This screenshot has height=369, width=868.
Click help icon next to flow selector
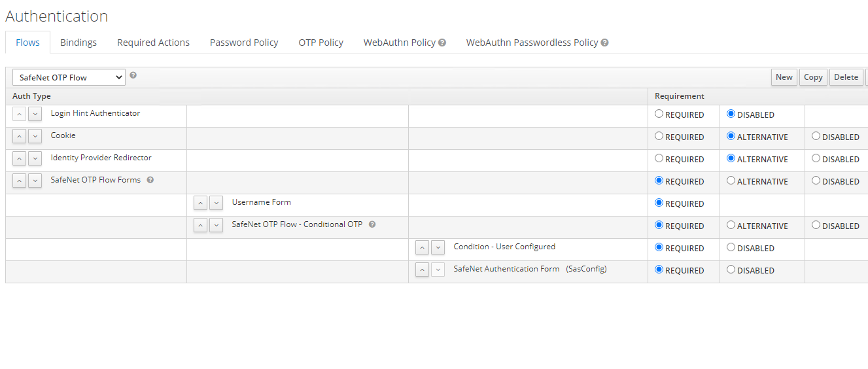133,75
